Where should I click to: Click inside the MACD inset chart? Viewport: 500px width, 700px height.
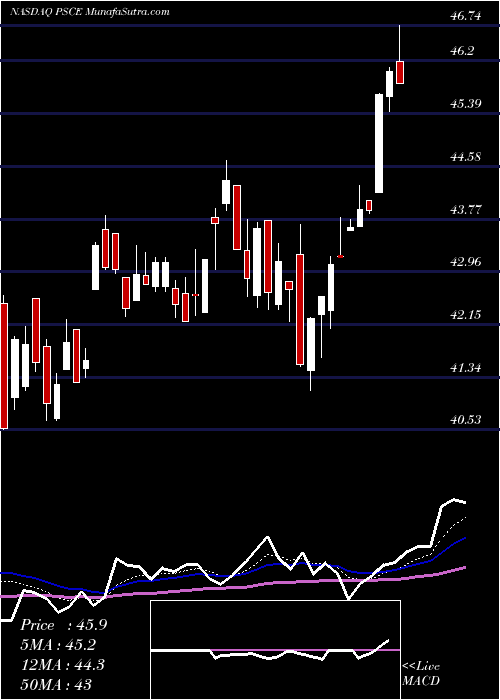coord(275,650)
